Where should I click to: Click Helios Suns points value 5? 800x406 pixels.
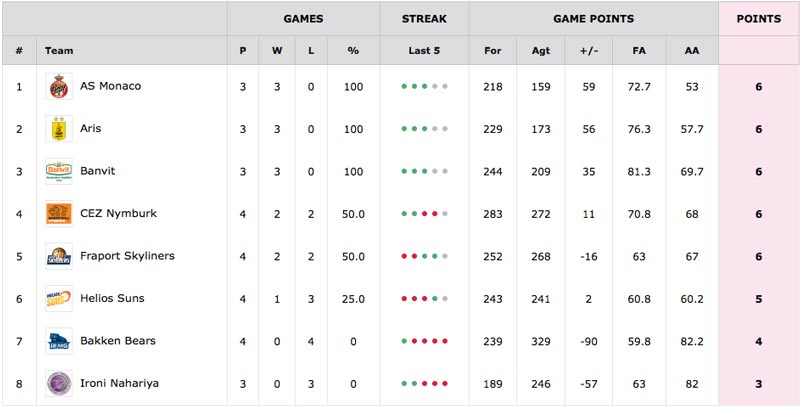pos(759,299)
